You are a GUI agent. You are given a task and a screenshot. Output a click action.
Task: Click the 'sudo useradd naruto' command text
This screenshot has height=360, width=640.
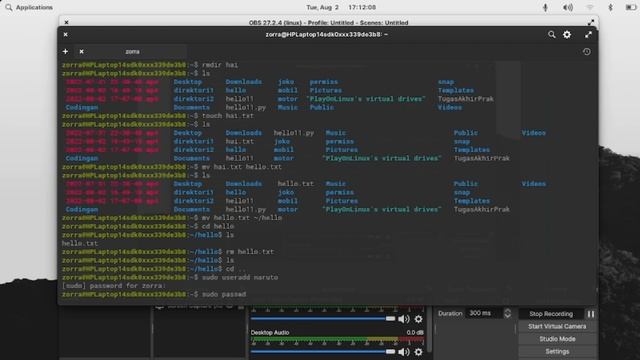(x=240, y=277)
